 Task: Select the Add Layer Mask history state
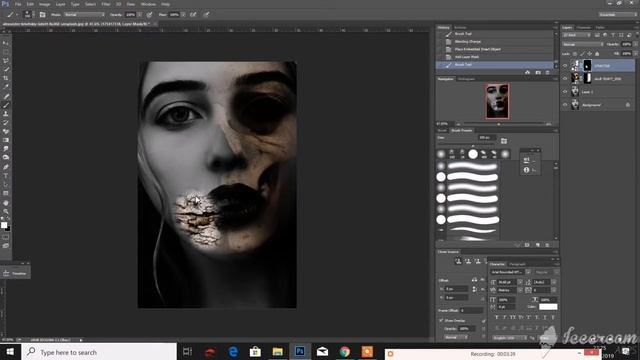coord(495,57)
